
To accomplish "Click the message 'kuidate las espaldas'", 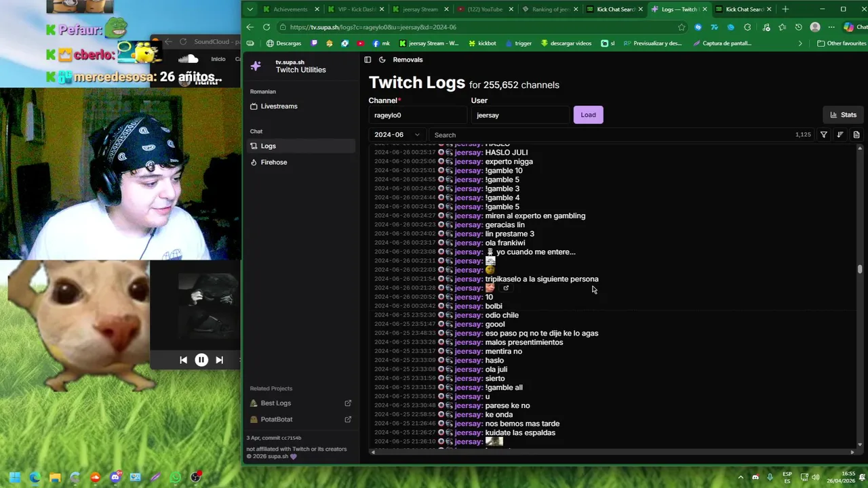I will pyautogui.click(x=520, y=432).
